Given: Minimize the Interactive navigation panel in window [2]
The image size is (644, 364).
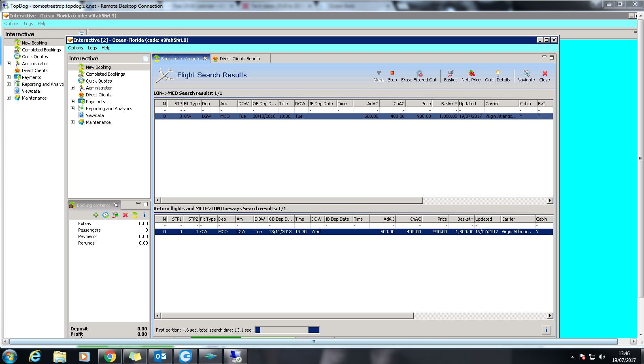Looking at the screenshot, I should click(x=146, y=59).
